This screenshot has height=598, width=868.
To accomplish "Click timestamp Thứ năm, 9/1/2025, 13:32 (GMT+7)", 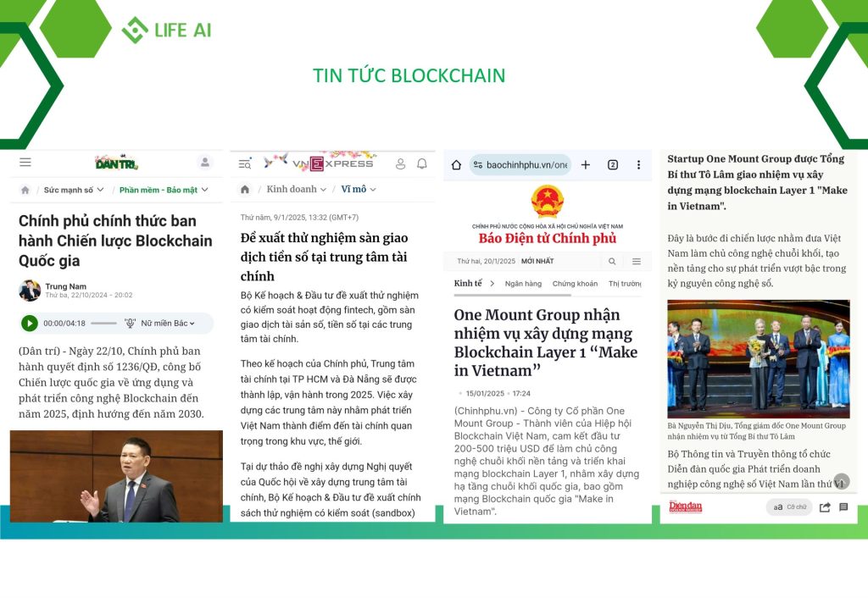I will coord(299,218).
